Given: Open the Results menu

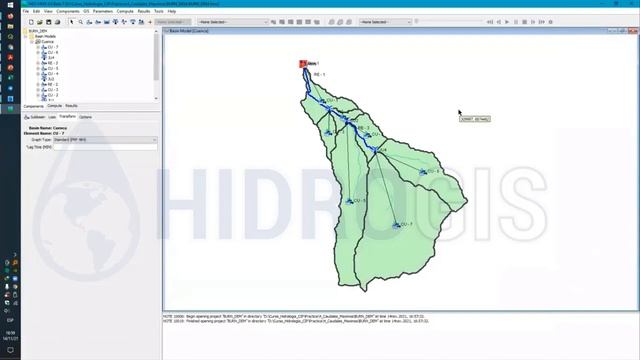Looking at the screenshot, I should pyautogui.click(x=144, y=11).
